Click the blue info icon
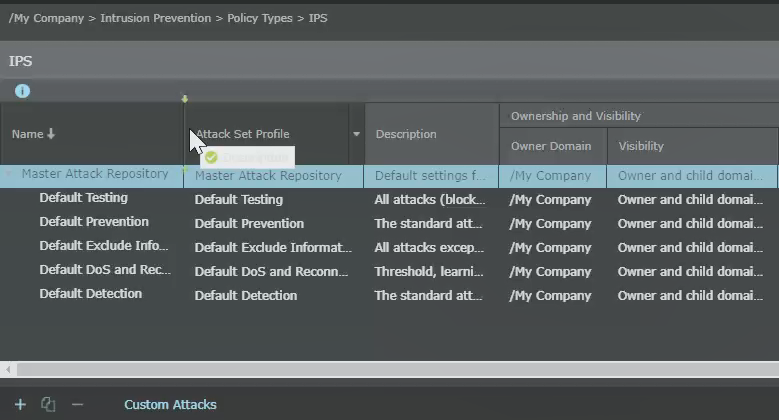This screenshot has width=779, height=420. coord(22,91)
